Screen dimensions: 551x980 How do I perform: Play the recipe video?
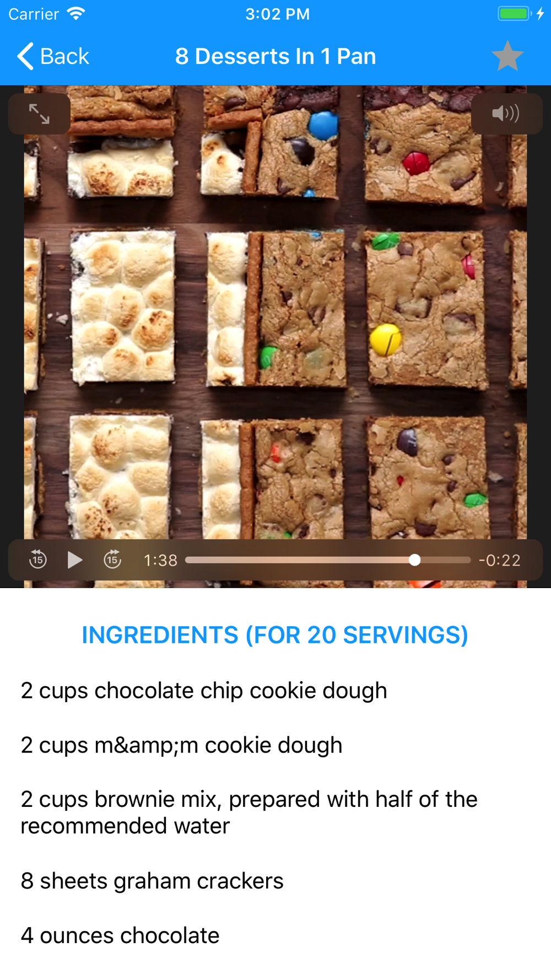[75, 559]
